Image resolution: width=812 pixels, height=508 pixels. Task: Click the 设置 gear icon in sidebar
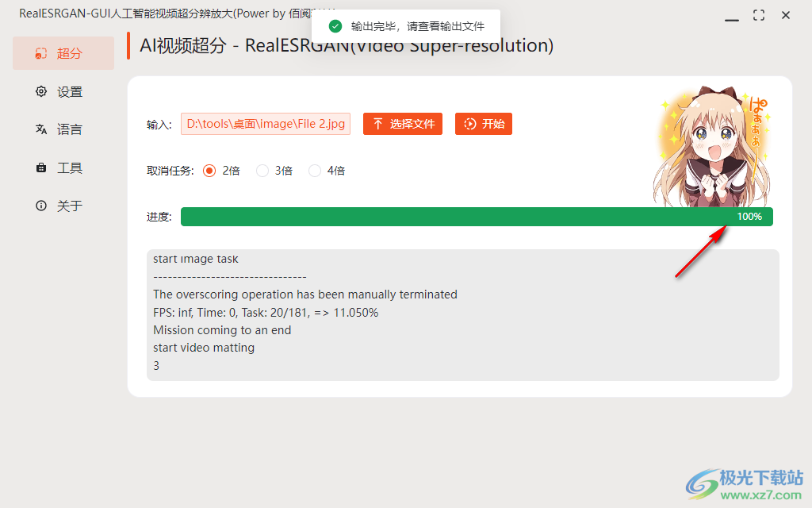click(x=40, y=91)
